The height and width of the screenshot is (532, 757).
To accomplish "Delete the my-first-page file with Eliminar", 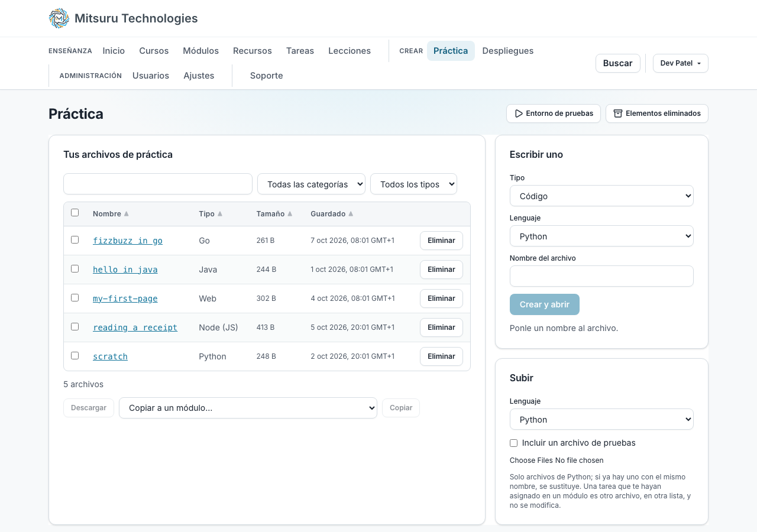I will click(x=441, y=299).
